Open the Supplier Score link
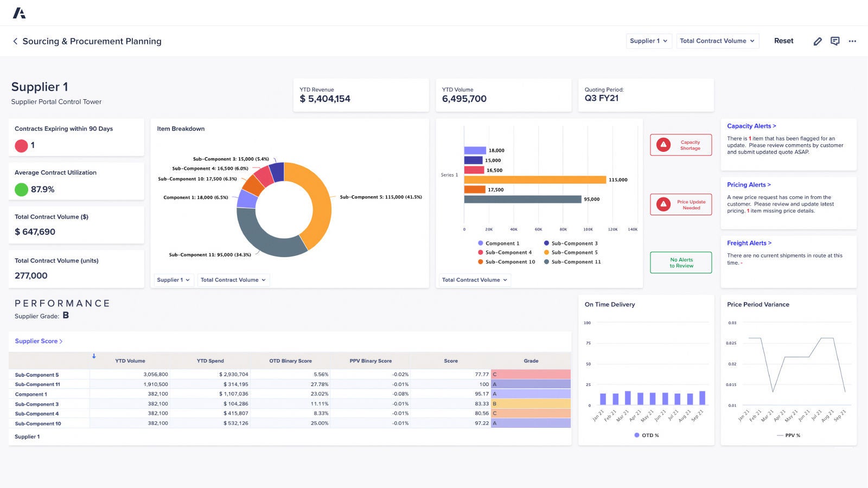Image resolution: width=868 pixels, height=488 pixels. click(38, 341)
